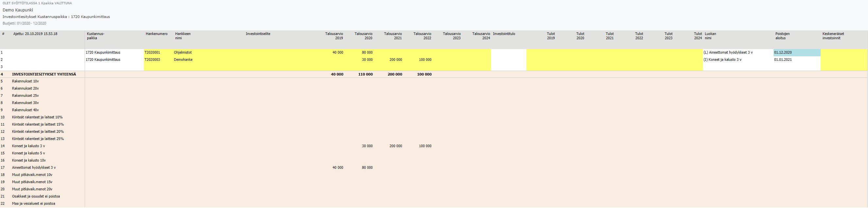The image size is (868, 208).
Task: Click the Investointiselite column header
Action: (x=258, y=34)
